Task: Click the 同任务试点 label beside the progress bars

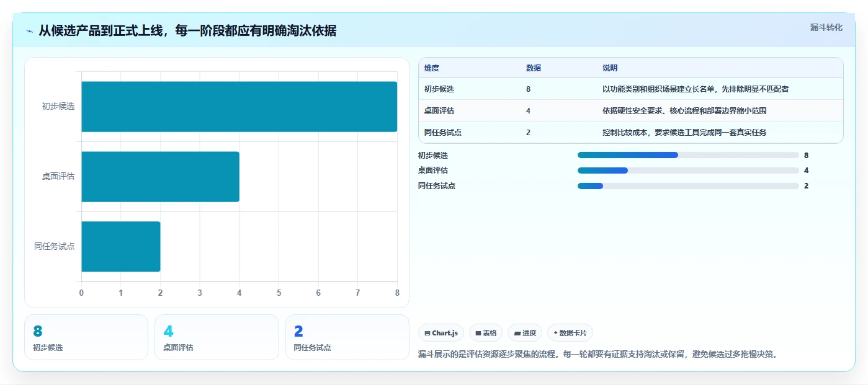Action: point(437,186)
